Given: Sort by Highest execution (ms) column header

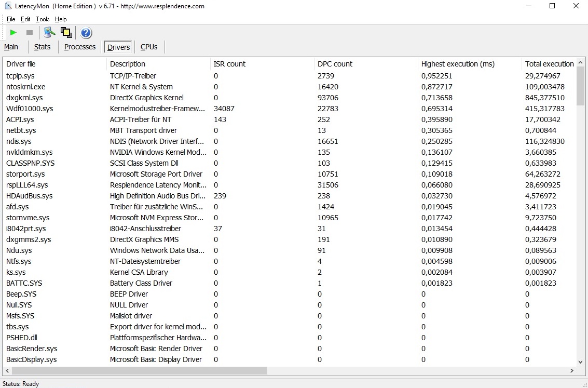Looking at the screenshot, I should point(458,64).
